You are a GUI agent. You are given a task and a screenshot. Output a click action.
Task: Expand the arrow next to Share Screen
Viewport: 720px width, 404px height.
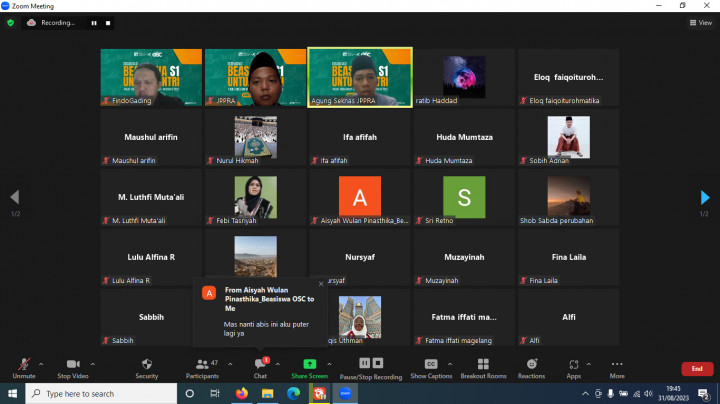(331, 364)
